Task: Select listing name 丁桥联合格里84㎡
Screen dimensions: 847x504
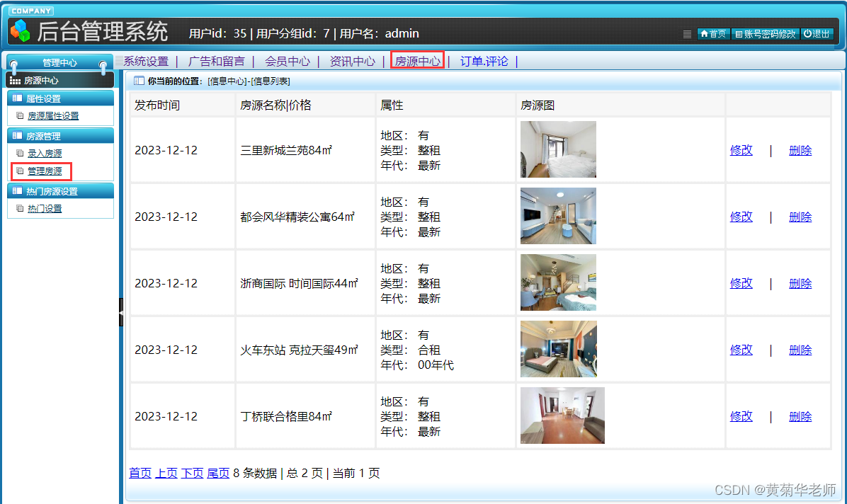Action: tap(286, 416)
